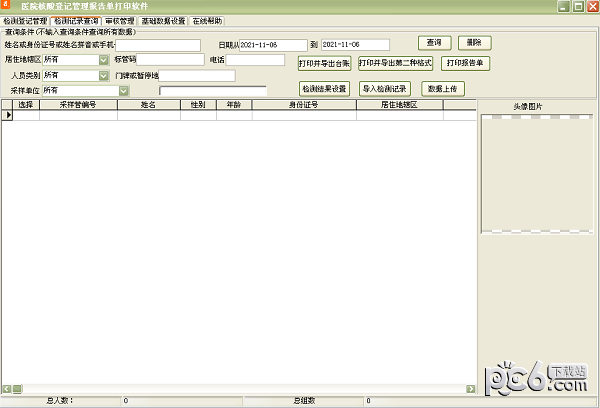Expand the 采样单位 combo box
The width and height of the screenshot is (600, 408).
(x=124, y=91)
